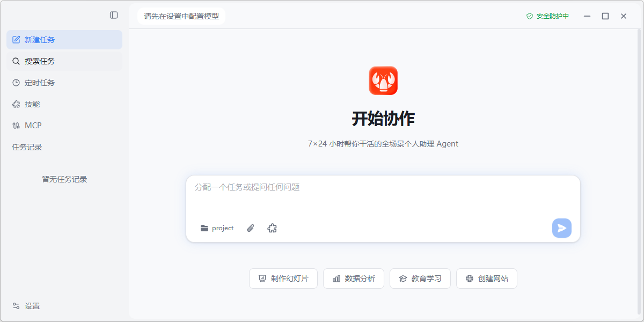The image size is (644, 322).
Task: Choose the 数据分析 suggestion button
Action: point(354,279)
